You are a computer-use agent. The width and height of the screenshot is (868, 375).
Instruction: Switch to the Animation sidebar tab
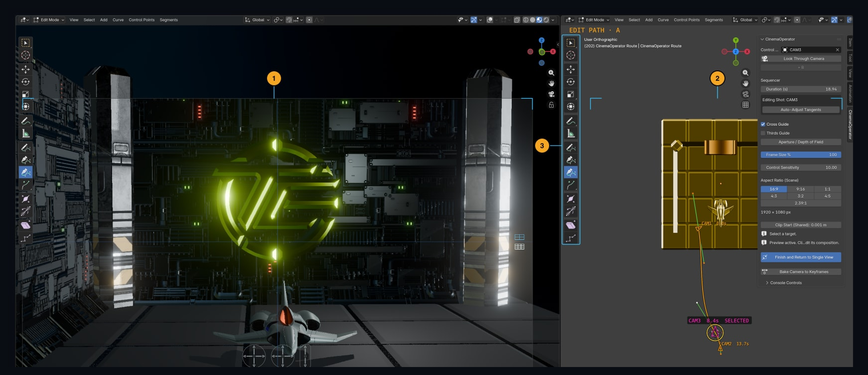coord(850,94)
